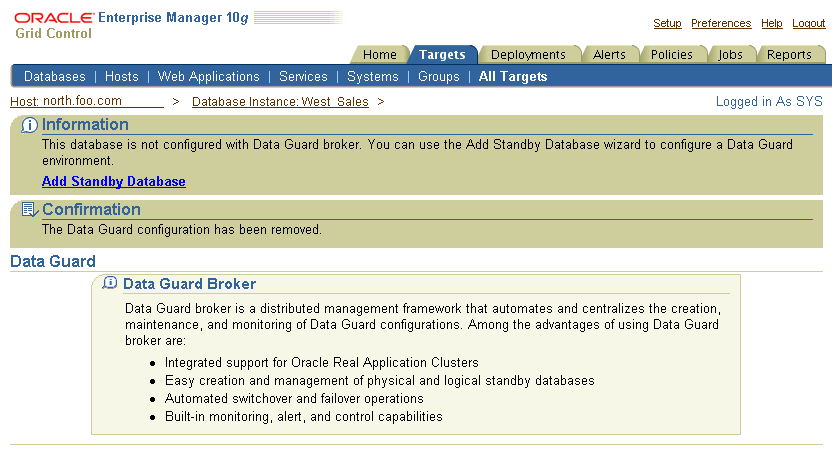The image size is (832, 455).
Task: Switch to the Deployments tab
Action: (528, 55)
